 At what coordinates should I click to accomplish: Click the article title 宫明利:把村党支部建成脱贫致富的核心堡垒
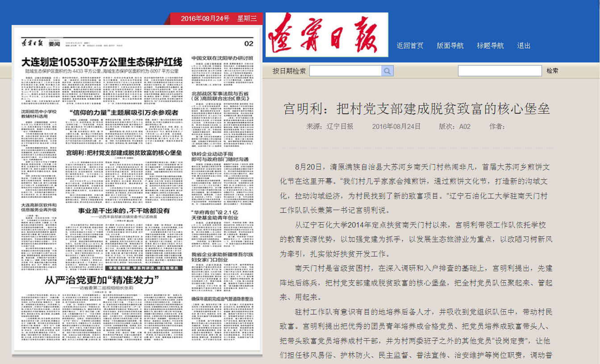pyautogui.click(x=417, y=109)
